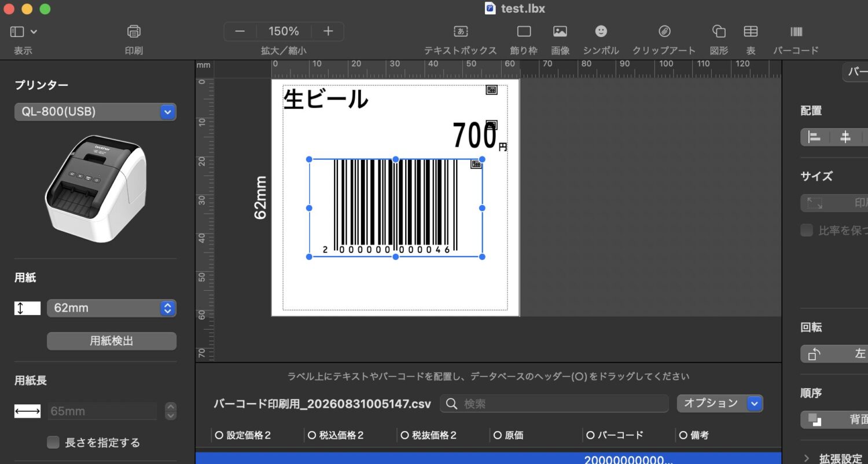Open the クリップアート clip art tool

click(x=664, y=31)
